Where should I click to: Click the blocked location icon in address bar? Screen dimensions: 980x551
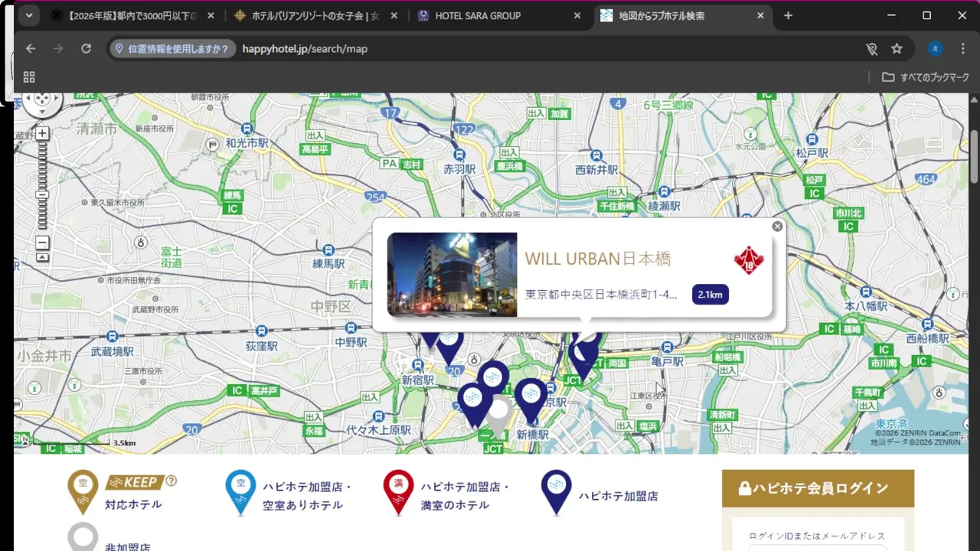871,48
